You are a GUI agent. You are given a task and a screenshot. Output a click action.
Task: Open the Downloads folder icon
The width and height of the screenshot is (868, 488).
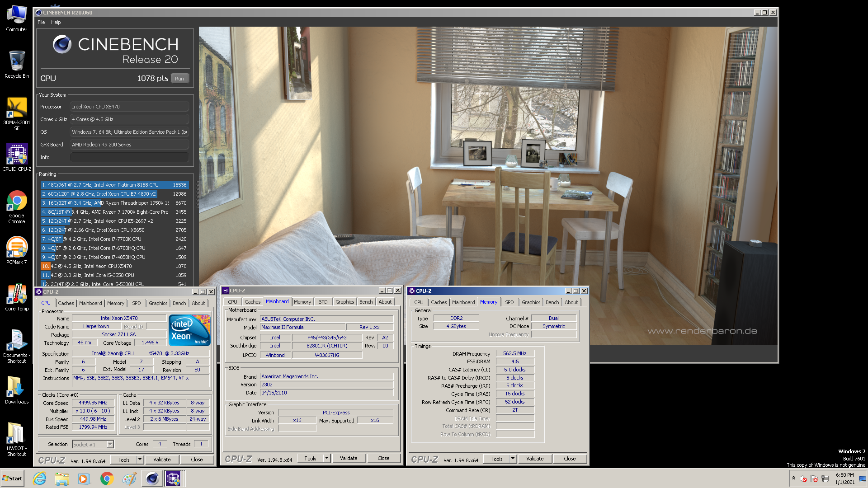[x=17, y=390]
